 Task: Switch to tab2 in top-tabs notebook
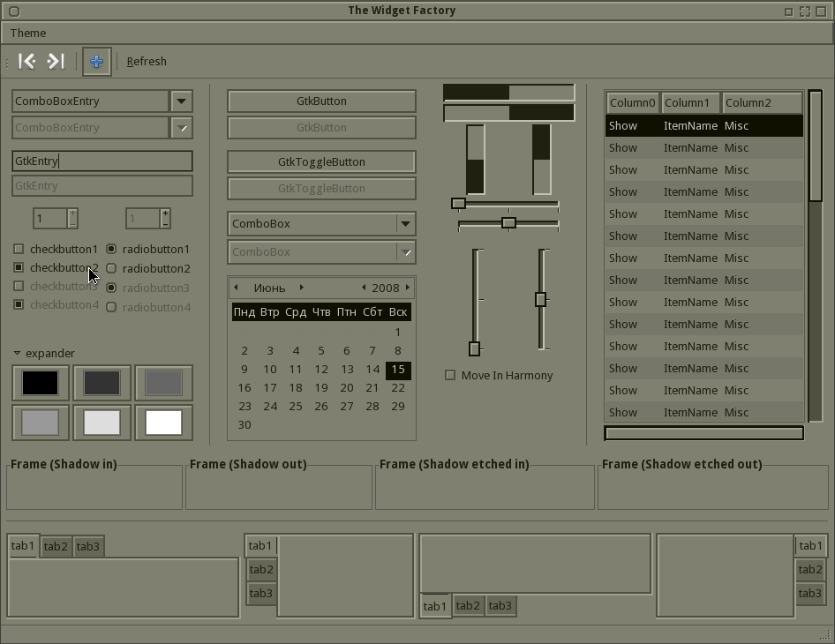pos(56,547)
